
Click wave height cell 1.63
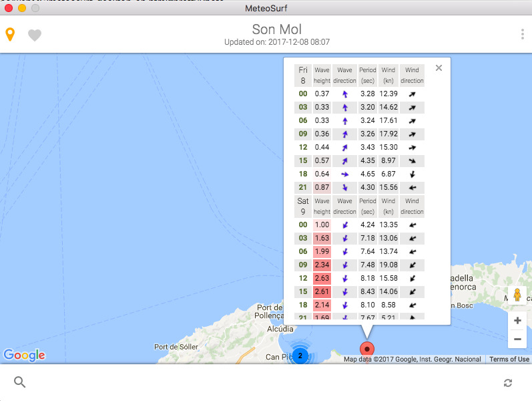pyautogui.click(x=322, y=238)
